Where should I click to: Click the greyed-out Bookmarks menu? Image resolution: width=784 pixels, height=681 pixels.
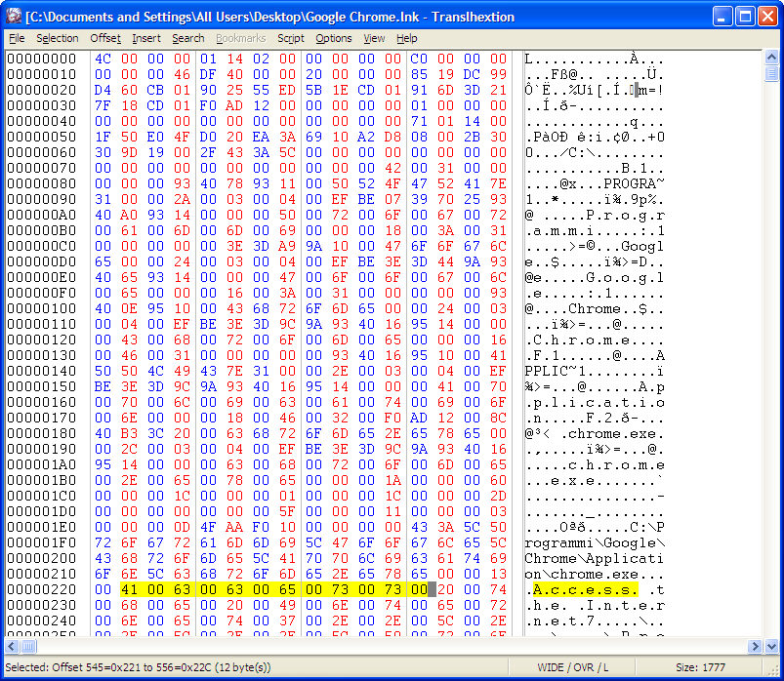click(240, 38)
